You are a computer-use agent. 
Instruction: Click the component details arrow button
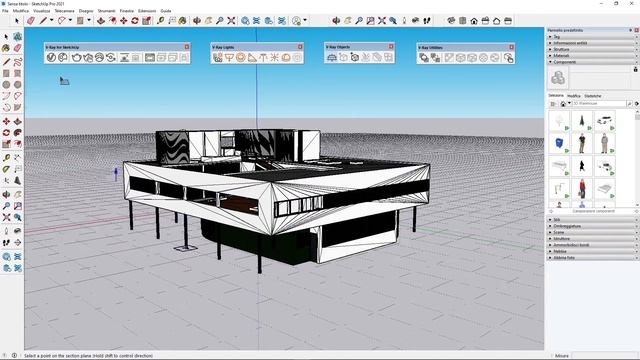tap(636, 104)
